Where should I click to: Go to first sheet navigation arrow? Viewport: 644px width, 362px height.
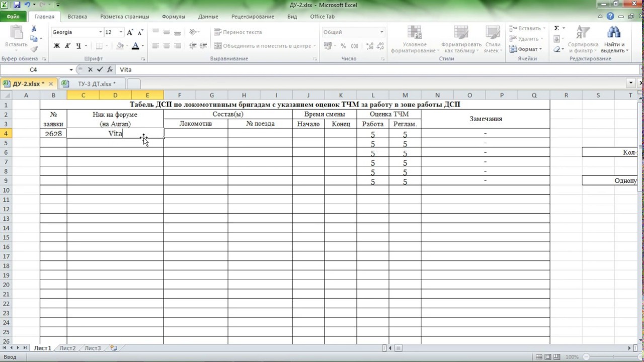[x=5, y=348]
